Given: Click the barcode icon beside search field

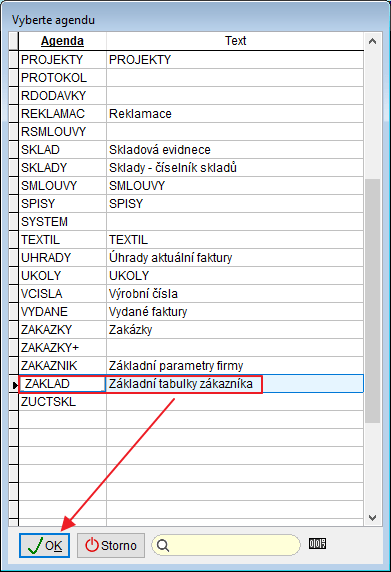Looking at the screenshot, I should [317, 544].
